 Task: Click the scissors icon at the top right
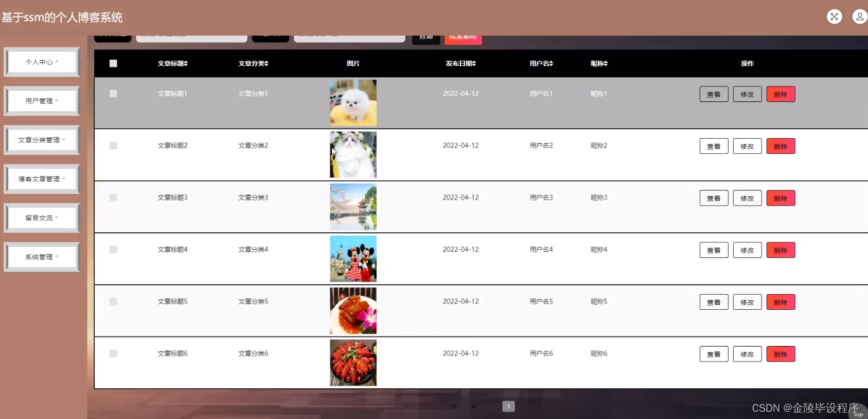click(834, 16)
